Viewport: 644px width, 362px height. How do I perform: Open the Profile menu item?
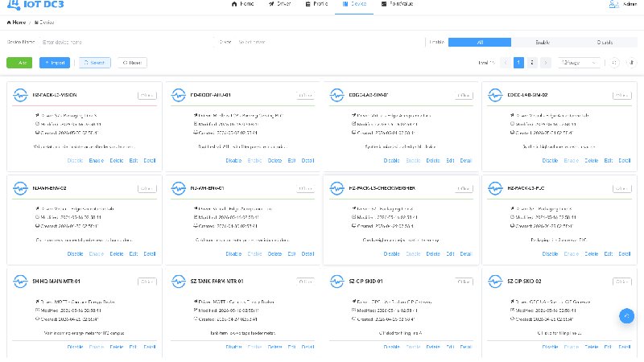point(316,4)
